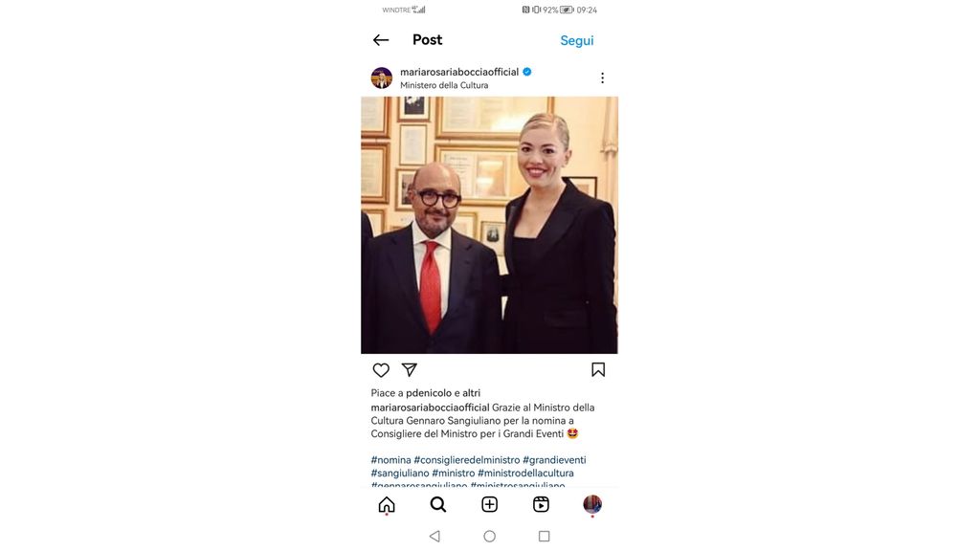The height and width of the screenshot is (551, 980).
Task: Open the three-dot post options menu
Action: coord(603,77)
